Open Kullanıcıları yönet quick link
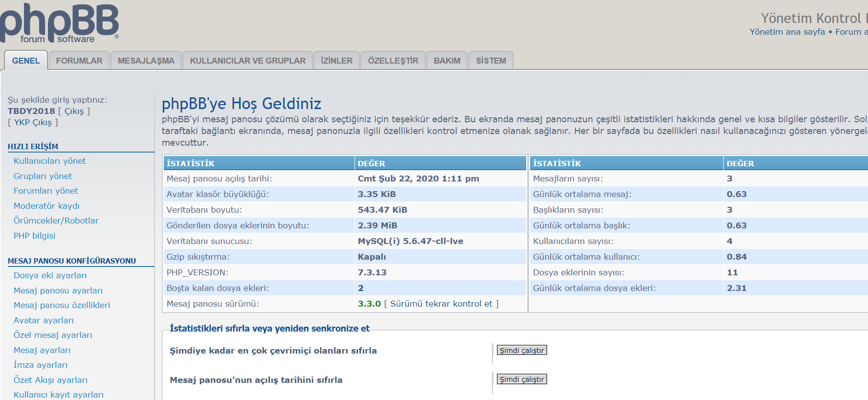This screenshot has width=868, height=400. coord(49,161)
